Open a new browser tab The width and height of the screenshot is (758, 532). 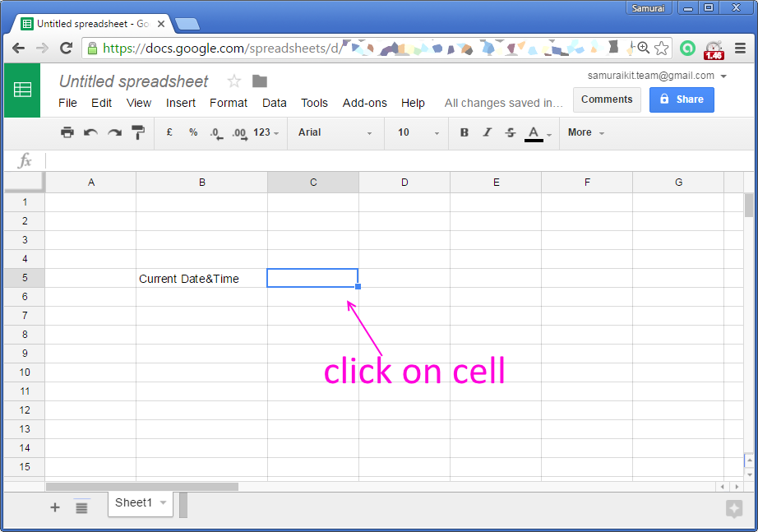click(187, 24)
